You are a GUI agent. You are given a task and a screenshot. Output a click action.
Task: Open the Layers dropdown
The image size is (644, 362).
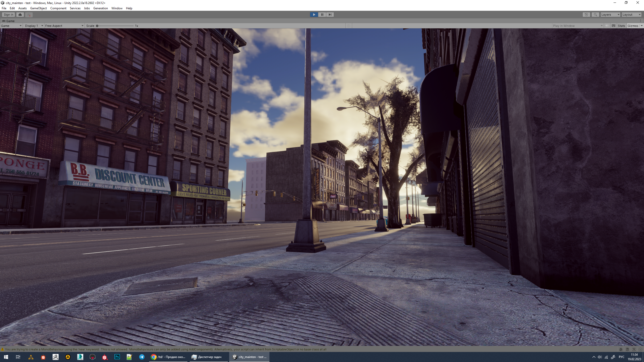[610, 15]
